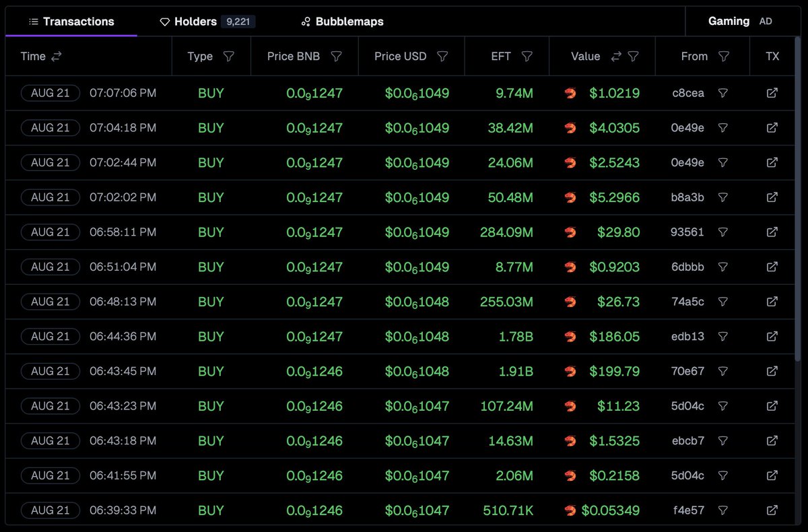Filter by wallet edb13
Image resolution: width=808 pixels, height=532 pixels.
click(x=722, y=336)
